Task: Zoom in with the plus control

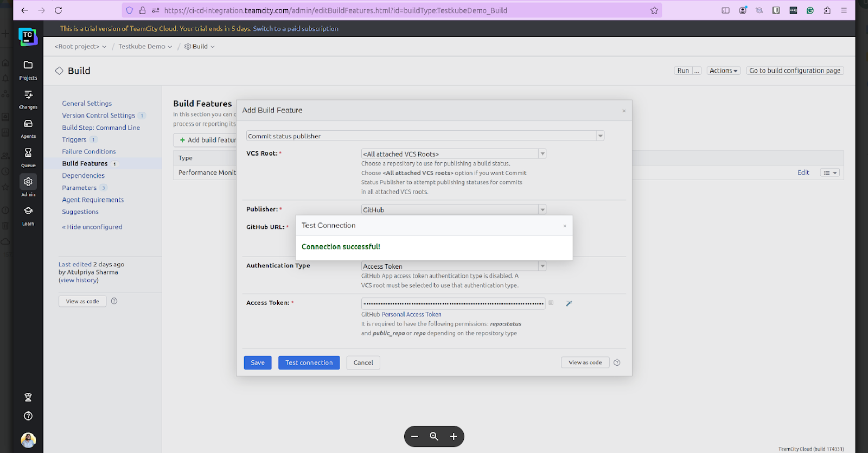Action: tap(454, 436)
